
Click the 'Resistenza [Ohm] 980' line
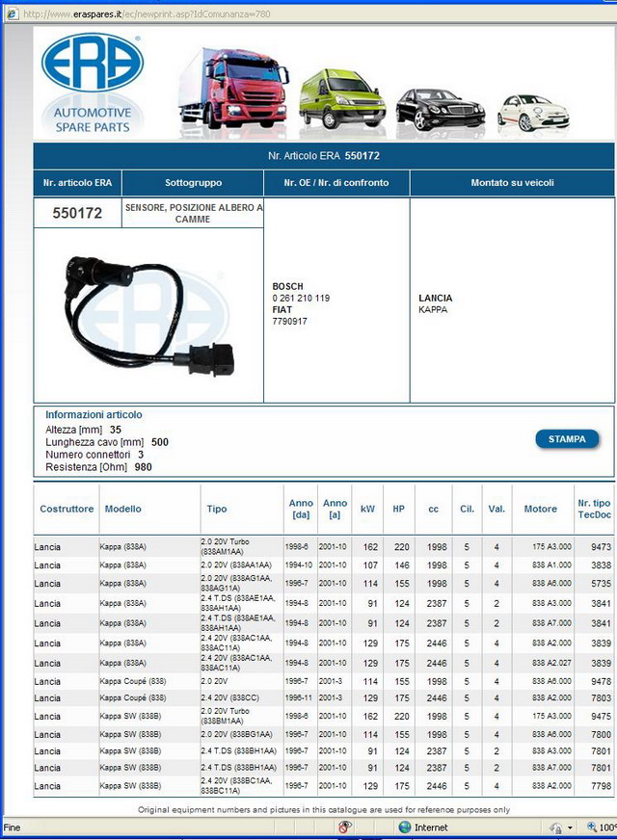coord(98,466)
